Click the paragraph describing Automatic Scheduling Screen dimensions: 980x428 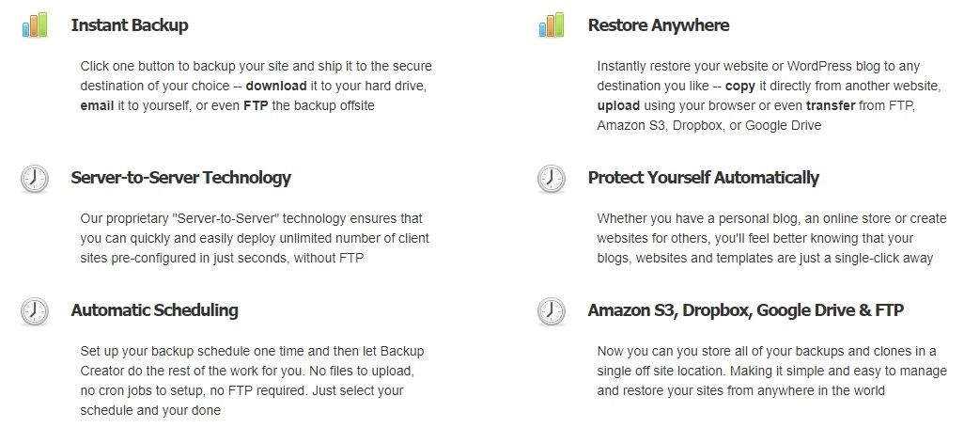click(250, 380)
